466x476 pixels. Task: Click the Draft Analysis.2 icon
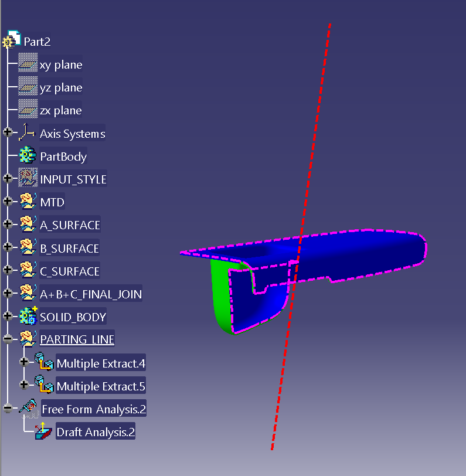(x=43, y=431)
